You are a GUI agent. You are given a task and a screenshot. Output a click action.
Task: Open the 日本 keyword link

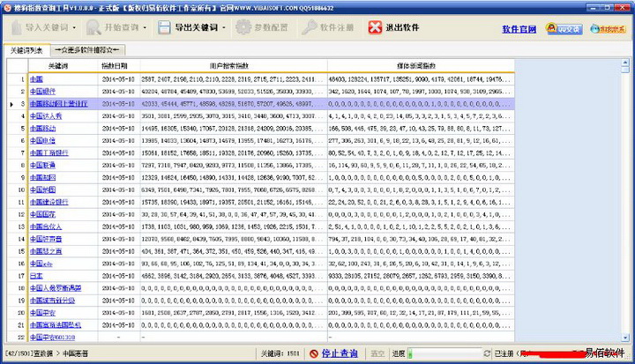point(36,276)
